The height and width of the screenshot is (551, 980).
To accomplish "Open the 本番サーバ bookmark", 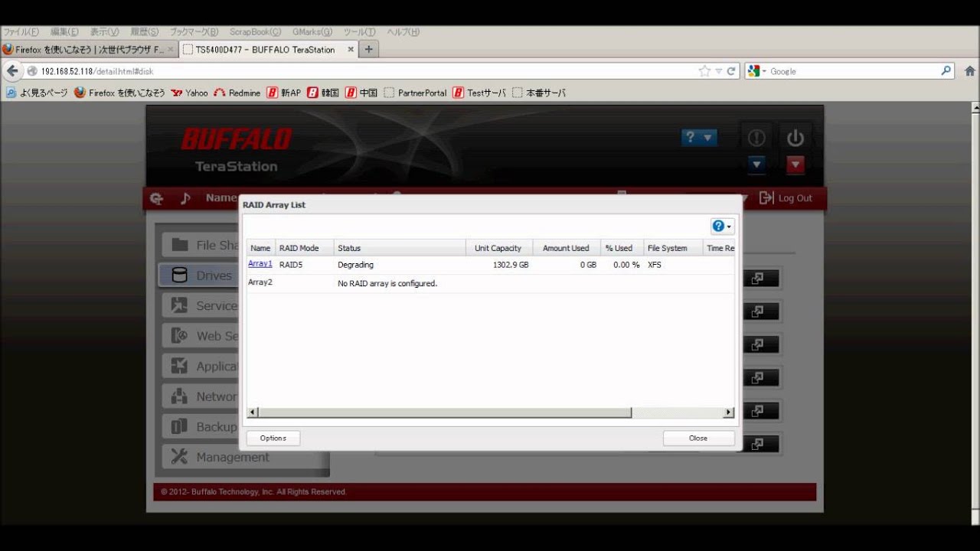I will [539, 93].
